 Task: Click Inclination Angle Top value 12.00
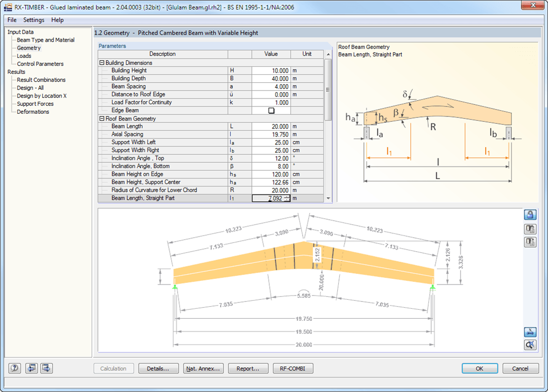tap(271, 159)
